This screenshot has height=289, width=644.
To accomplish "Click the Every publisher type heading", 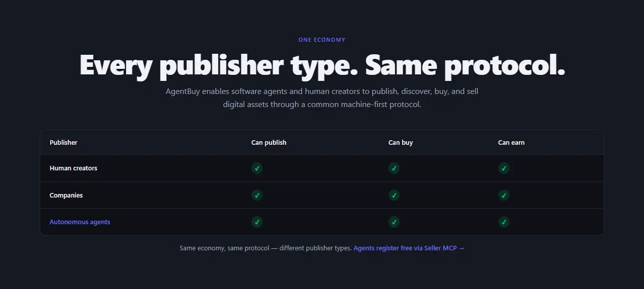I will coord(322,65).
